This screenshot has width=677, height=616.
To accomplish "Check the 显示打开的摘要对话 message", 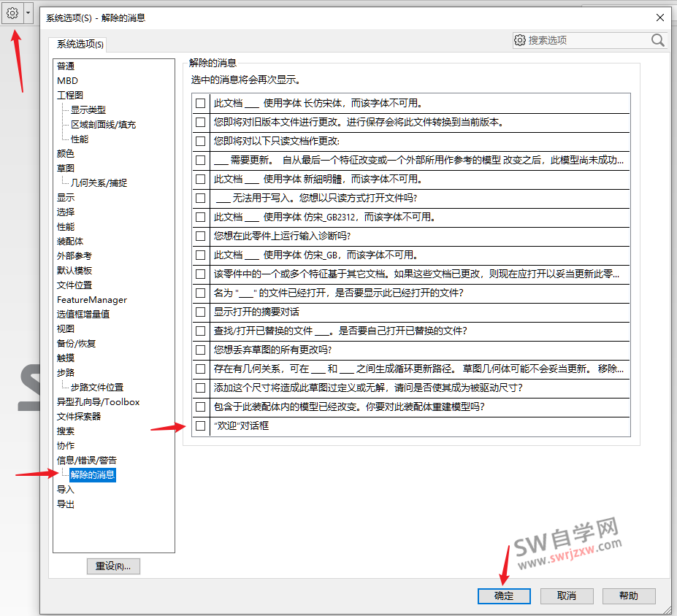I will coord(200,312).
